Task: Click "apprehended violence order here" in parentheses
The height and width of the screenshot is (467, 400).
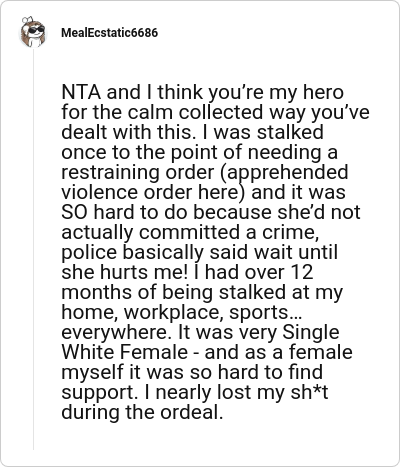Action: [205, 182]
